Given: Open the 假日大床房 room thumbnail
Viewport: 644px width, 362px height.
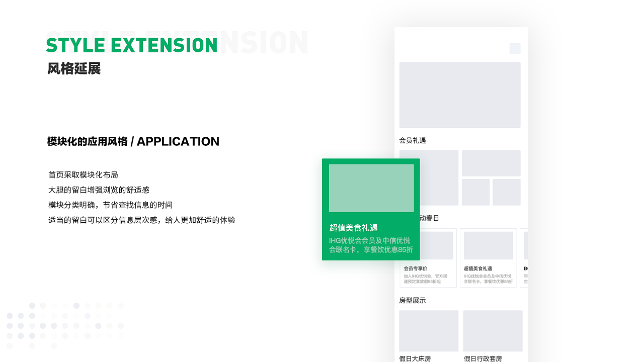Looking at the screenshot, I should [x=429, y=331].
